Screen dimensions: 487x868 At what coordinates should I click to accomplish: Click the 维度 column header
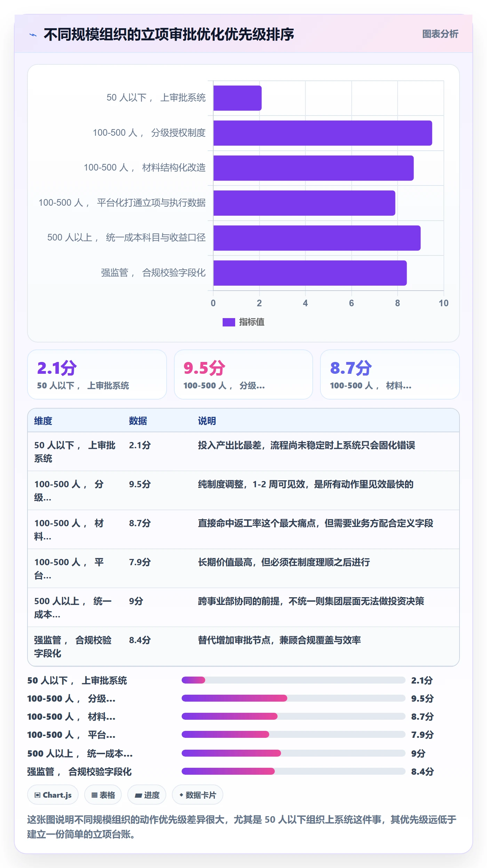[x=43, y=421]
